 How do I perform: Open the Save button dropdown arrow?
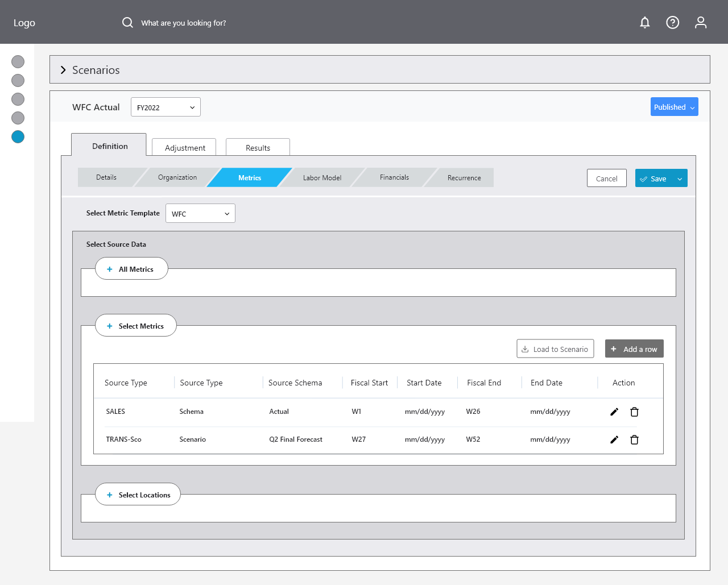[x=680, y=179]
